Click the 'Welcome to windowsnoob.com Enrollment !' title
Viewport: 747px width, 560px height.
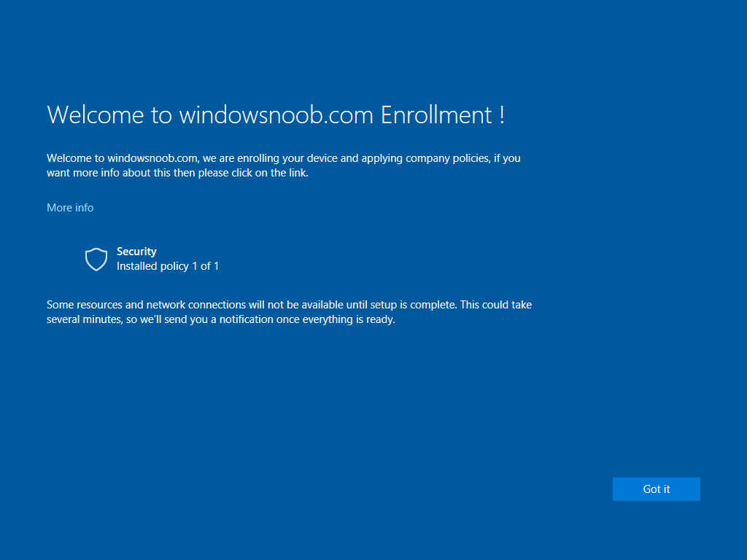tap(275, 114)
